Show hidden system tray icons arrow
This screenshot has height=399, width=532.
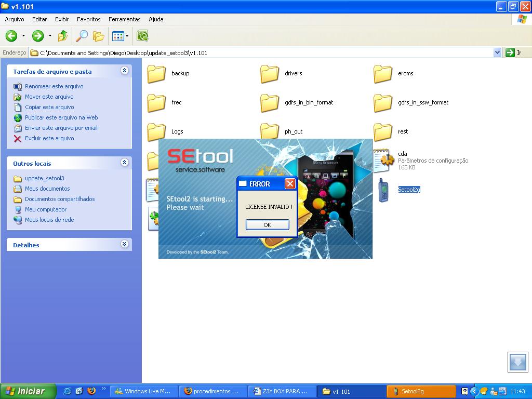(x=474, y=391)
